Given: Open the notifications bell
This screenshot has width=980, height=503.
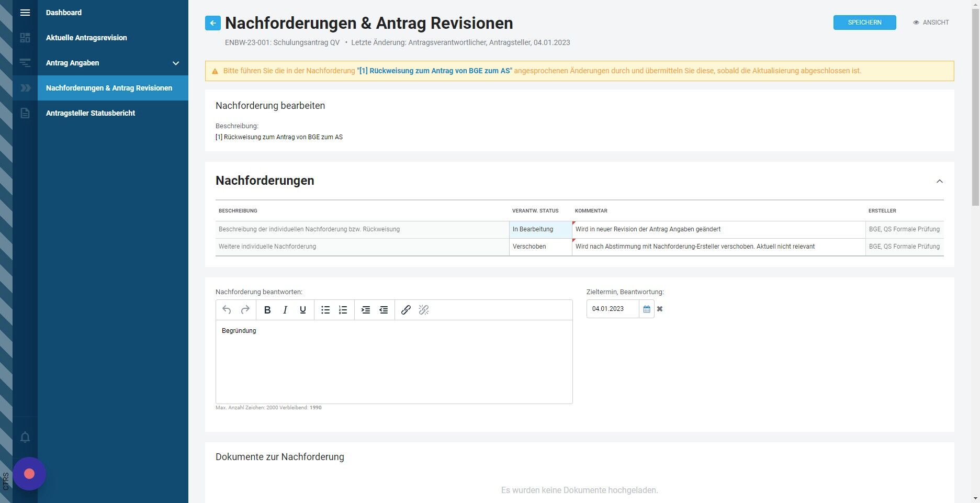Looking at the screenshot, I should point(25,437).
